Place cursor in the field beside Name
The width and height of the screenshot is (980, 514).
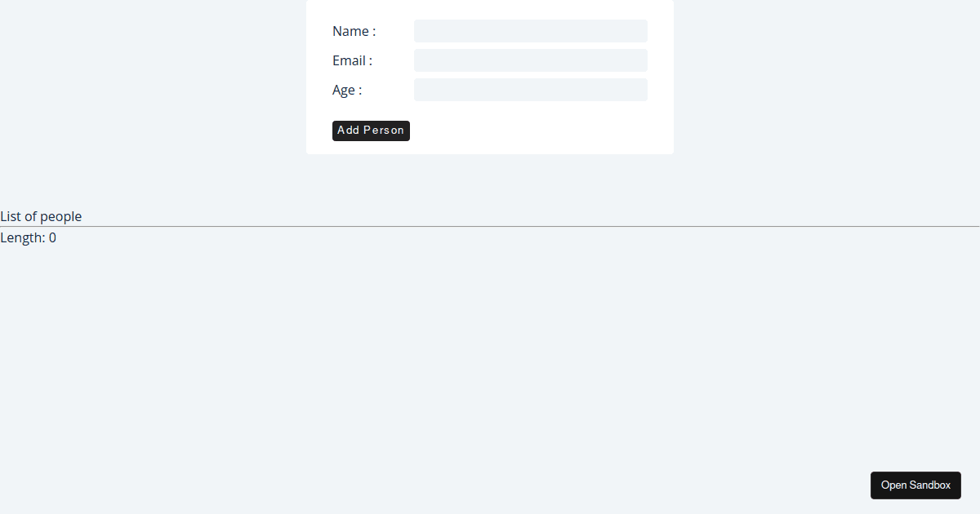tap(531, 31)
